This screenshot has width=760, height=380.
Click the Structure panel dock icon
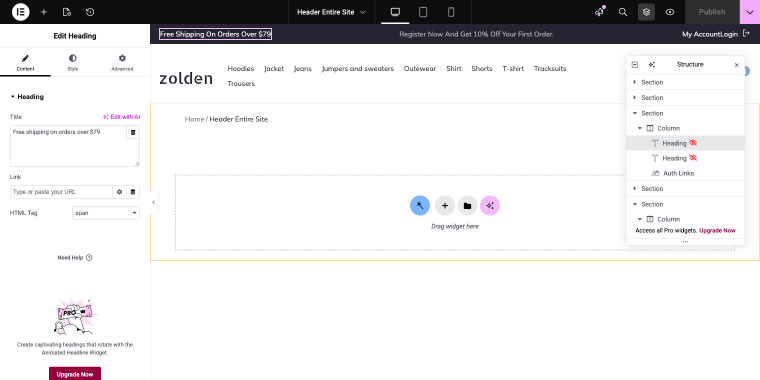click(x=635, y=64)
